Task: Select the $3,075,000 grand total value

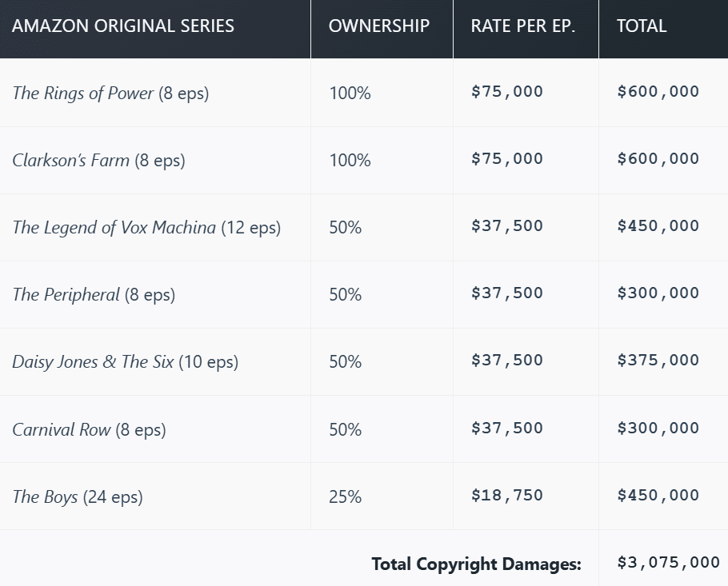Action: [x=668, y=563]
